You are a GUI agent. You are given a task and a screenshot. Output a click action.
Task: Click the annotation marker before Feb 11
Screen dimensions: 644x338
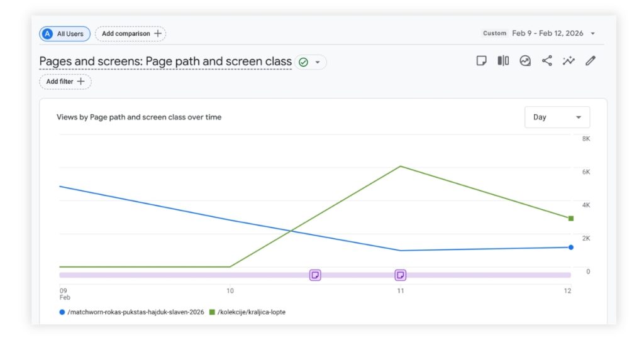[315, 275]
